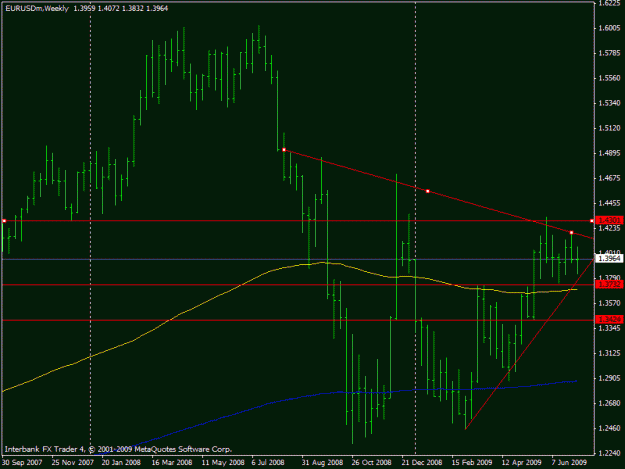Click the 31 Aug 2008 date label

pos(322,463)
